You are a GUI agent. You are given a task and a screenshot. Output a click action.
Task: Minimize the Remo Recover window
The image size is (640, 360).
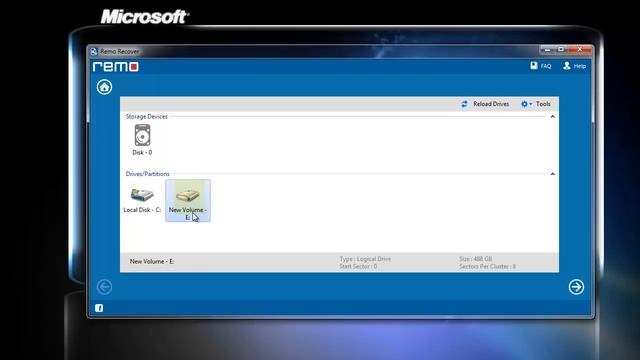pos(547,49)
